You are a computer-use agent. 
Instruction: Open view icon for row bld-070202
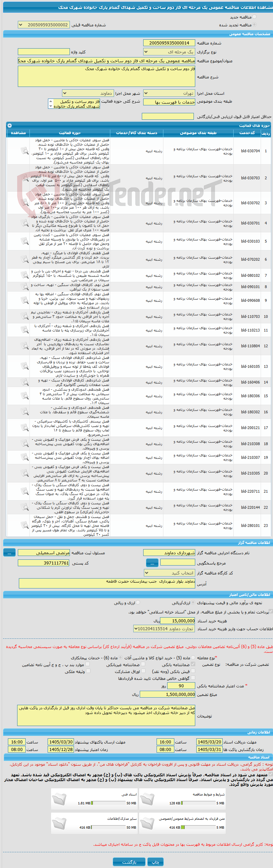25,259
